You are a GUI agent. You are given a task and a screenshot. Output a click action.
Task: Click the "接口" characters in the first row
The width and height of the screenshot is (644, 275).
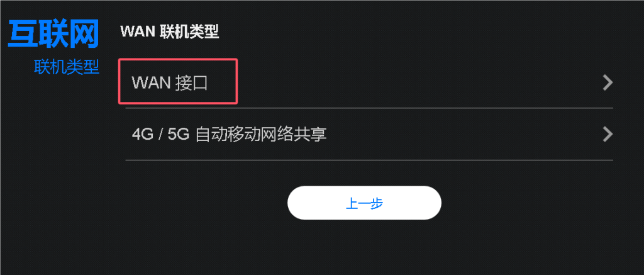tap(191, 84)
